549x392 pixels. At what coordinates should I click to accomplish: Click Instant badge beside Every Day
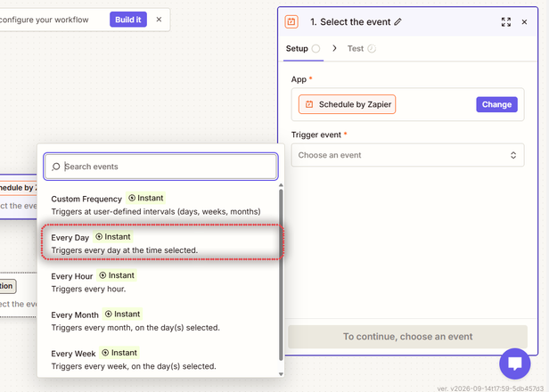(112, 237)
